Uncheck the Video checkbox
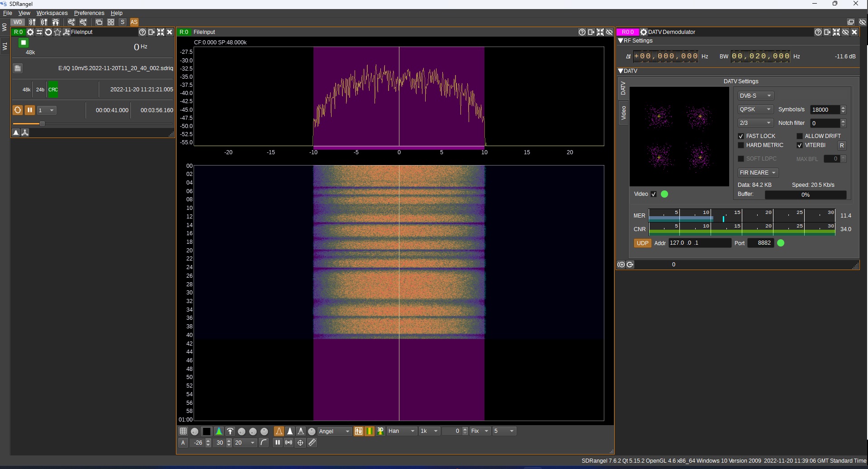Viewport: 868px width, 469px height. (x=654, y=194)
